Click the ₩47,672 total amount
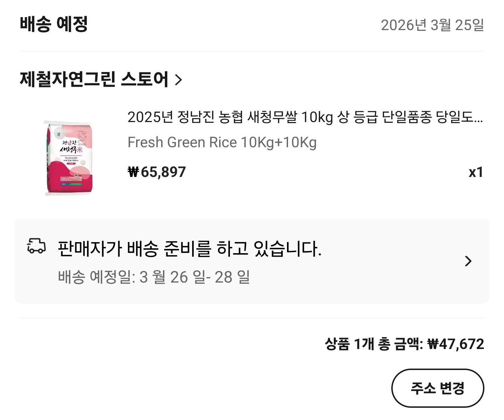The width and height of the screenshot is (504, 420). click(x=456, y=344)
